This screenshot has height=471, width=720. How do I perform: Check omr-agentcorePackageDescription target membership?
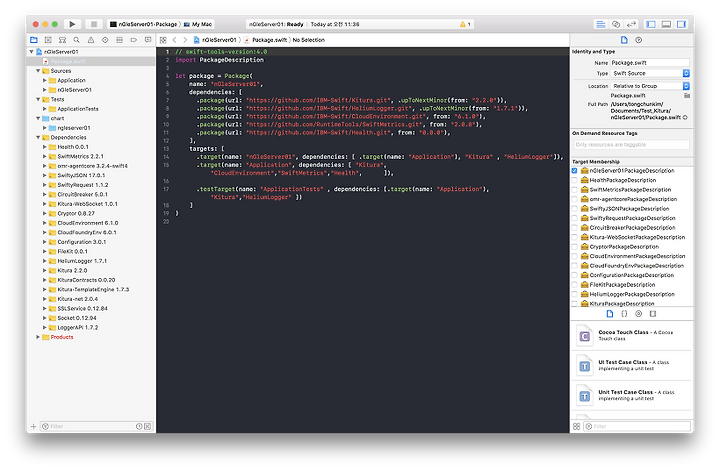(x=574, y=199)
